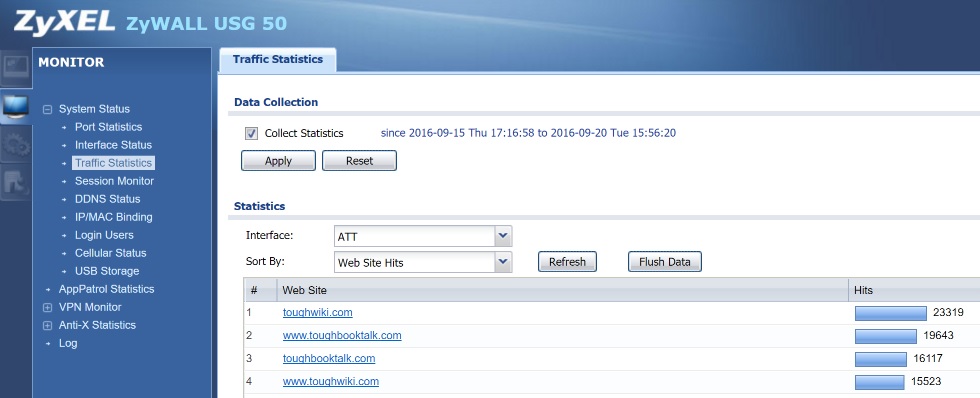The image size is (980, 398).
Task: Expand the VPN Monitor tree node
Action: (x=47, y=307)
